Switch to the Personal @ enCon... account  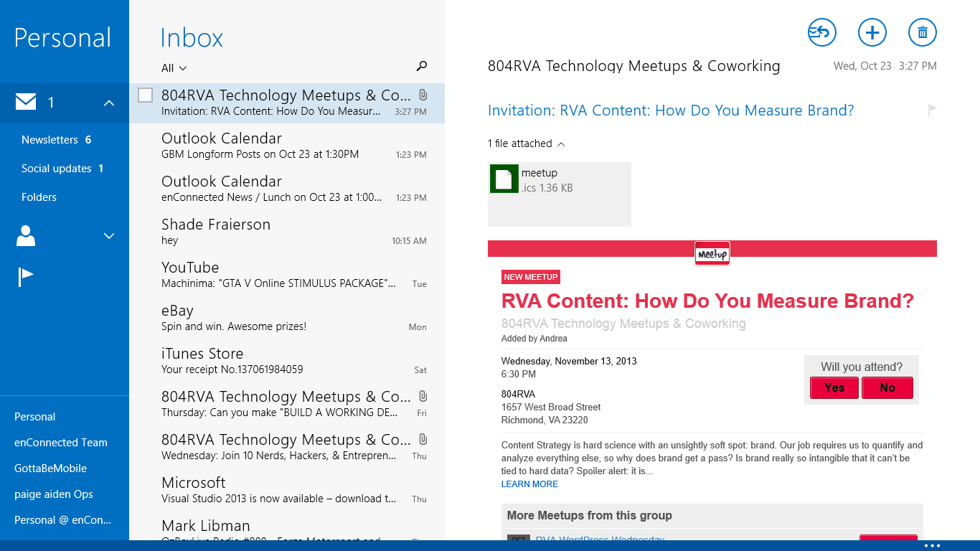point(62,520)
